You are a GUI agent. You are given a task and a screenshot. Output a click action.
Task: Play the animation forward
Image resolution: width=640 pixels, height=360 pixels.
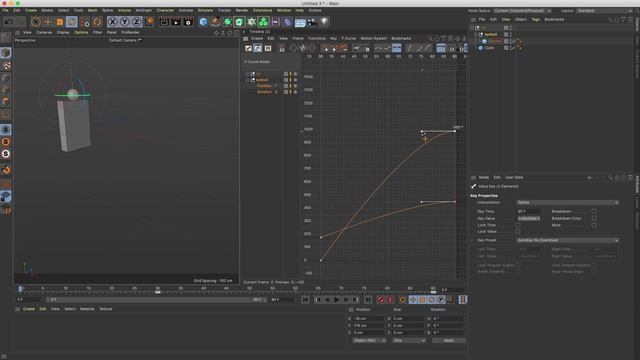337,300
